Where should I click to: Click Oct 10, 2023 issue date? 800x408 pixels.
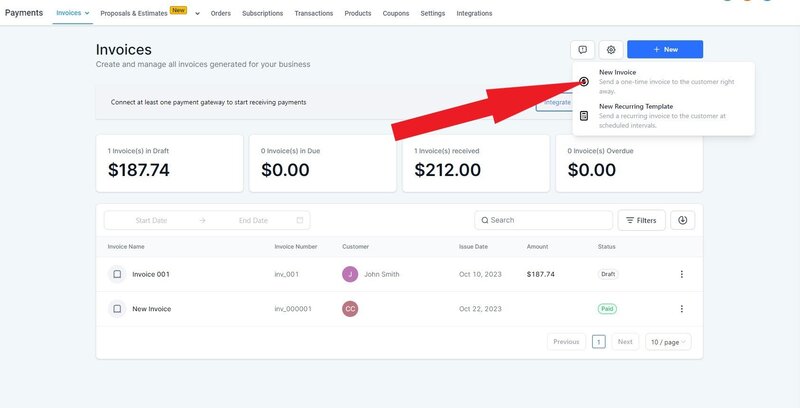pos(480,274)
